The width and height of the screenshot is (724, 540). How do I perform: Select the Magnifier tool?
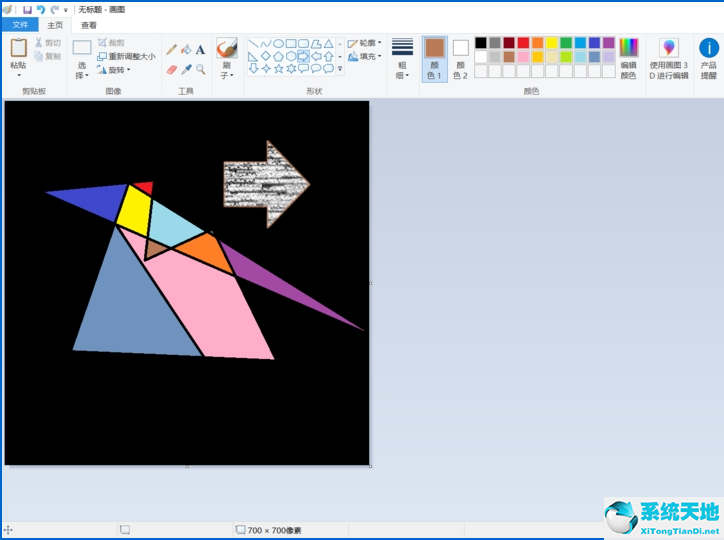(200, 70)
